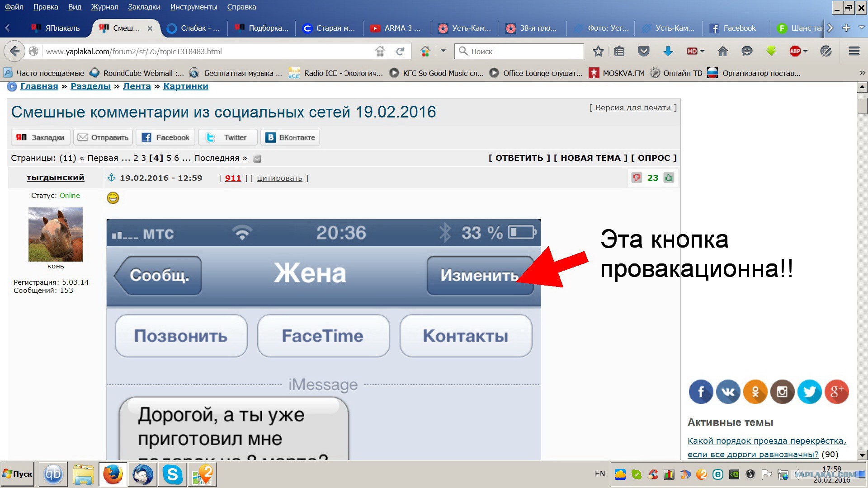The height and width of the screenshot is (488, 868).
Task: Open the VK social icon in sidebar
Action: [x=728, y=391]
